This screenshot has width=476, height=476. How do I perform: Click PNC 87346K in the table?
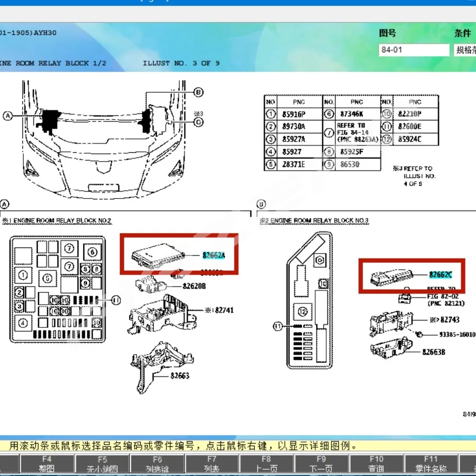click(352, 114)
